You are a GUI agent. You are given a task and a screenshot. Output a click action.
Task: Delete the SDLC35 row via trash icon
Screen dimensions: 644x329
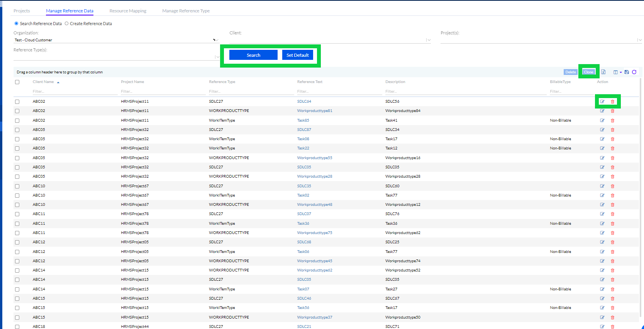tap(612, 186)
